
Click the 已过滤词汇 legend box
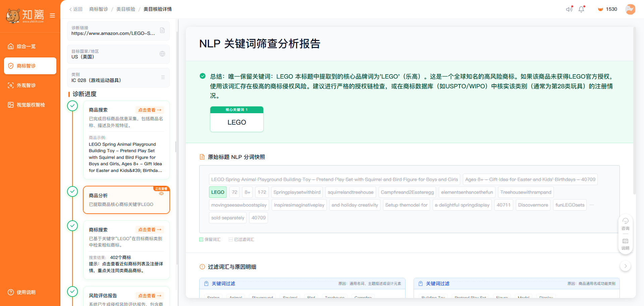[231, 239]
